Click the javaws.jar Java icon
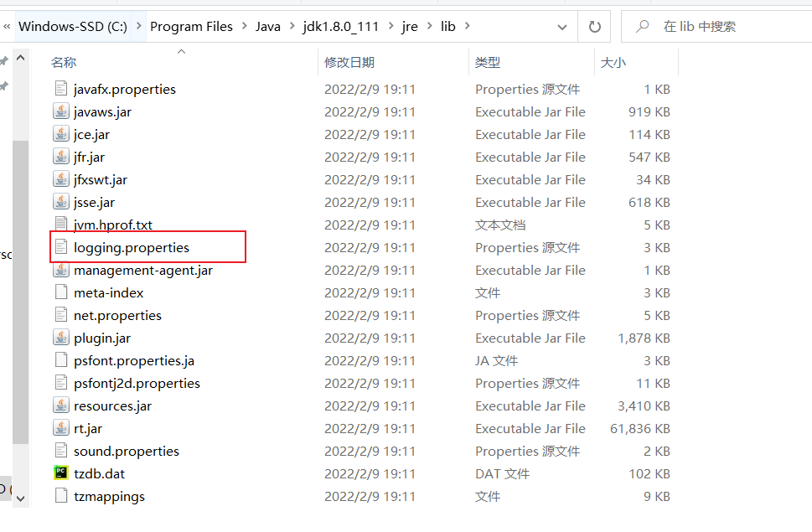The height and width of the screenshot is (532, 812). pos(61,111)
